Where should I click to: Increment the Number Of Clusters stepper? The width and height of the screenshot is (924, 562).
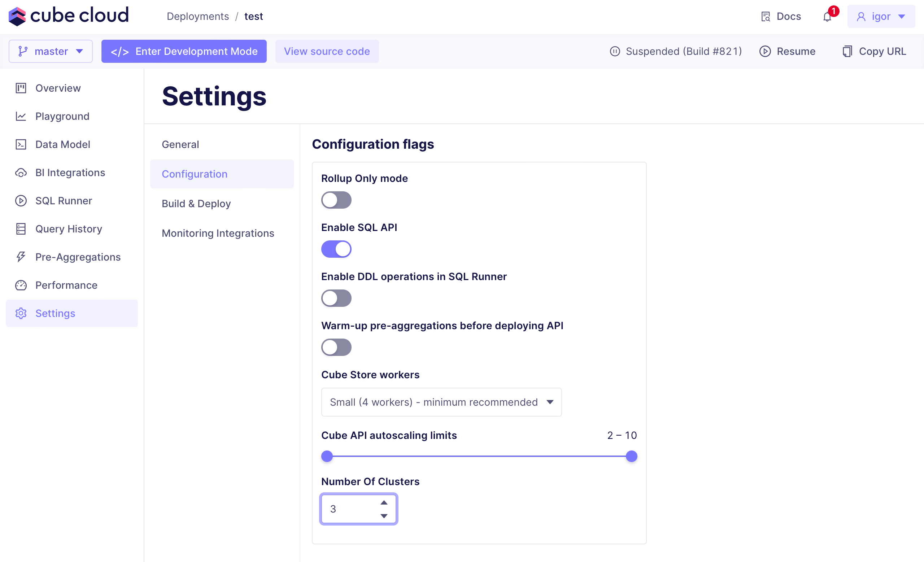[384, 502]
